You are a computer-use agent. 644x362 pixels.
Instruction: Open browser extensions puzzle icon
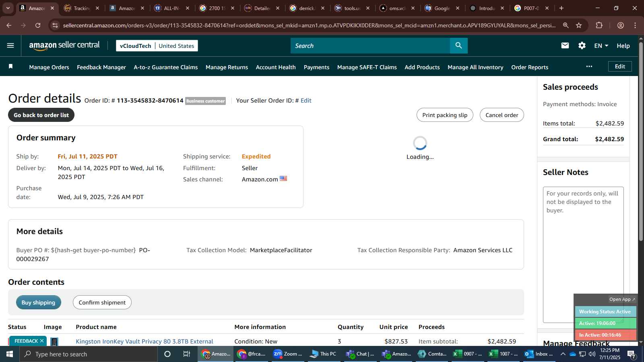coord(599,25)
